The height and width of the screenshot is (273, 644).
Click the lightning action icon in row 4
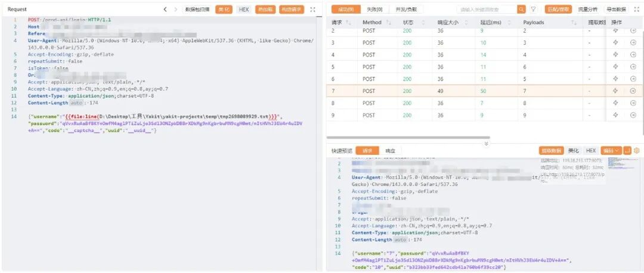click(615, 55)
